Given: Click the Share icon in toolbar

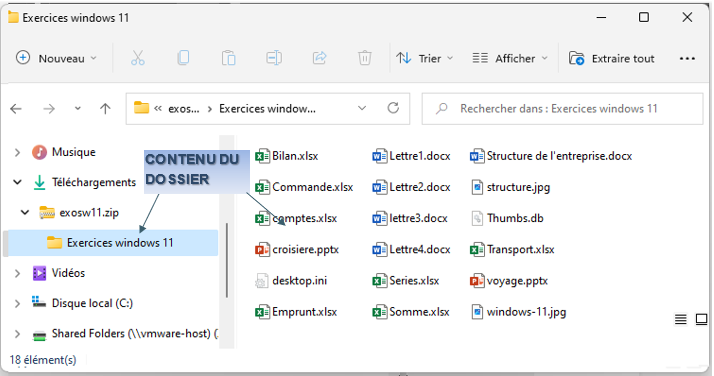Looking at the screenshot, I should (x=320, y=58).
